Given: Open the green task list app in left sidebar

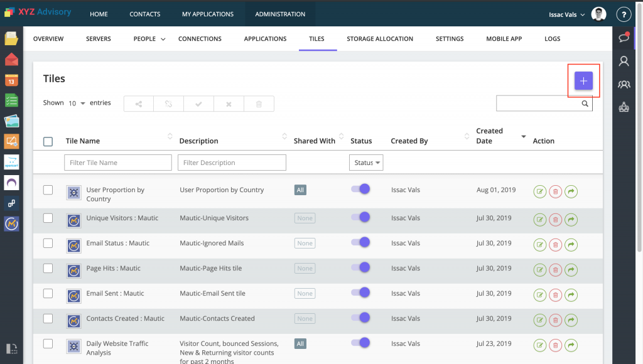Looking at the screenshot, I should coord(11,100).
